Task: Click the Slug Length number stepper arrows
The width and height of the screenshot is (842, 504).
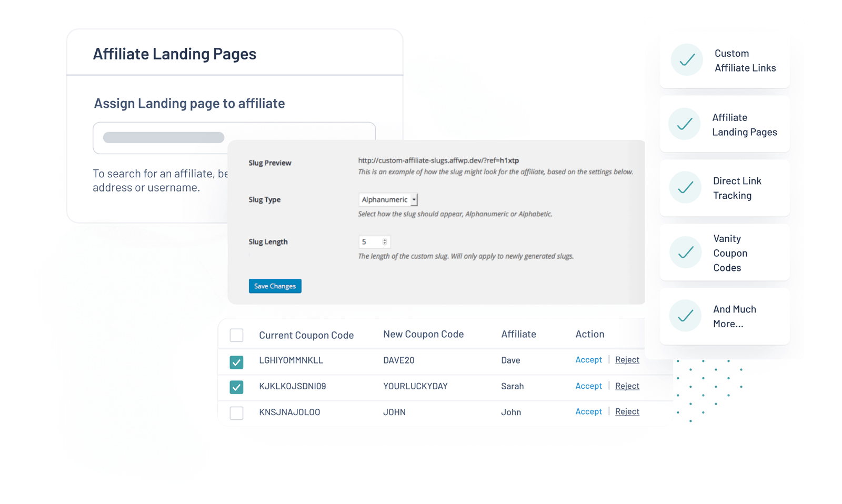Action: (385, 242)
